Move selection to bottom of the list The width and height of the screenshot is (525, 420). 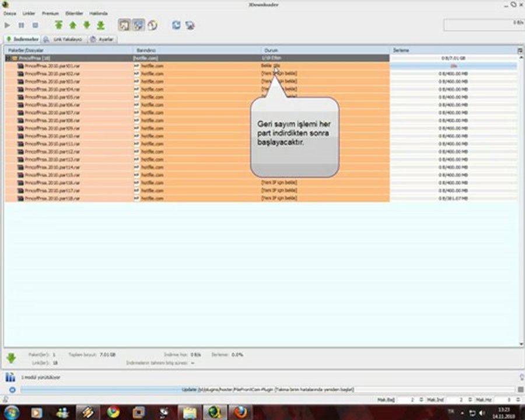pos(101,25)
